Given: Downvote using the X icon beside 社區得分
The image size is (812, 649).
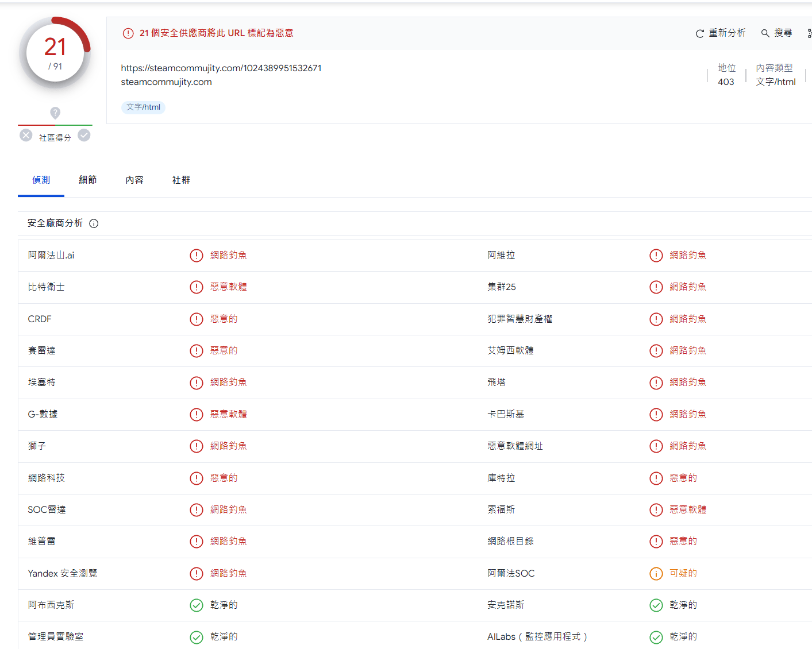Looking at the screenshot, I should 26,136.
